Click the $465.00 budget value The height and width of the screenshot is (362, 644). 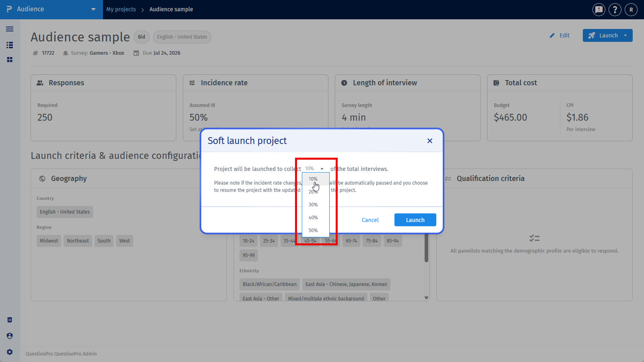click(510, 117)
